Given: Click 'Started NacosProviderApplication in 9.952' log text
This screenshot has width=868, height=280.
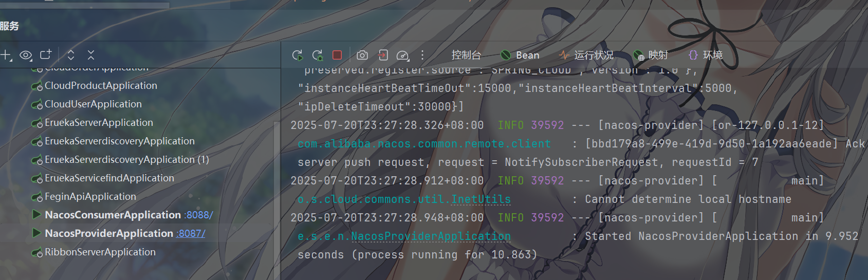Looking at the screenshot, I should [x=722, y=236].
